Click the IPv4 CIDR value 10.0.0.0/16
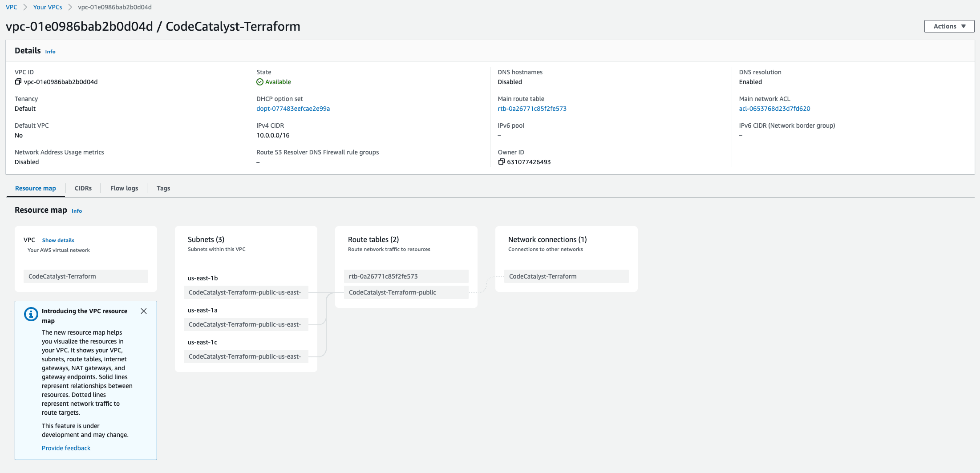The width and height of the screenshot is (980, 473). point(273,135)
